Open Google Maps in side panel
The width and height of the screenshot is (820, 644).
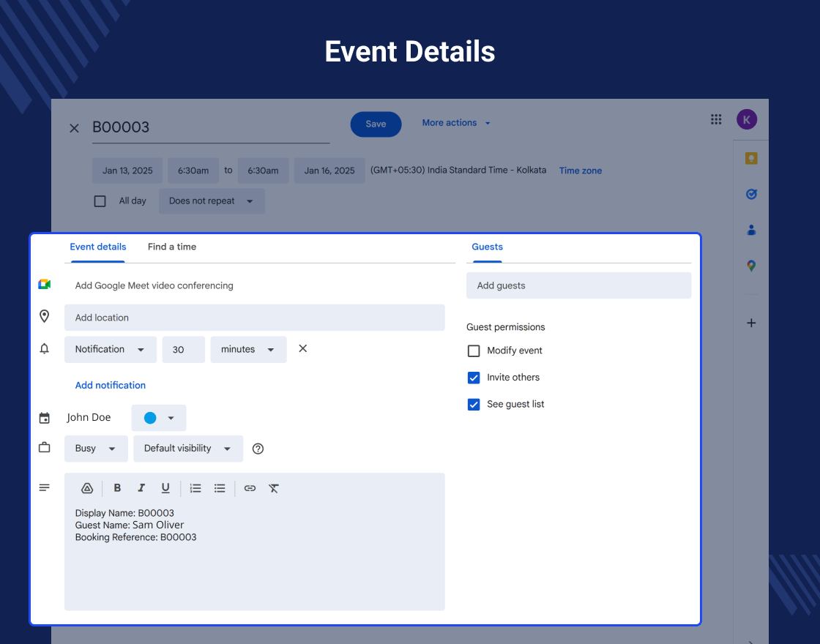click(751, 266)
